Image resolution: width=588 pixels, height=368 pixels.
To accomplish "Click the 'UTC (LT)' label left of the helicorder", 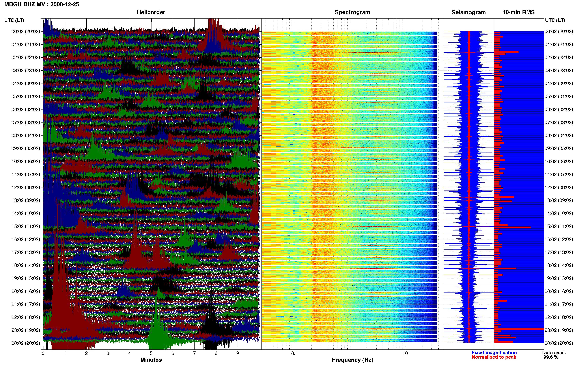I will [14, 20].
